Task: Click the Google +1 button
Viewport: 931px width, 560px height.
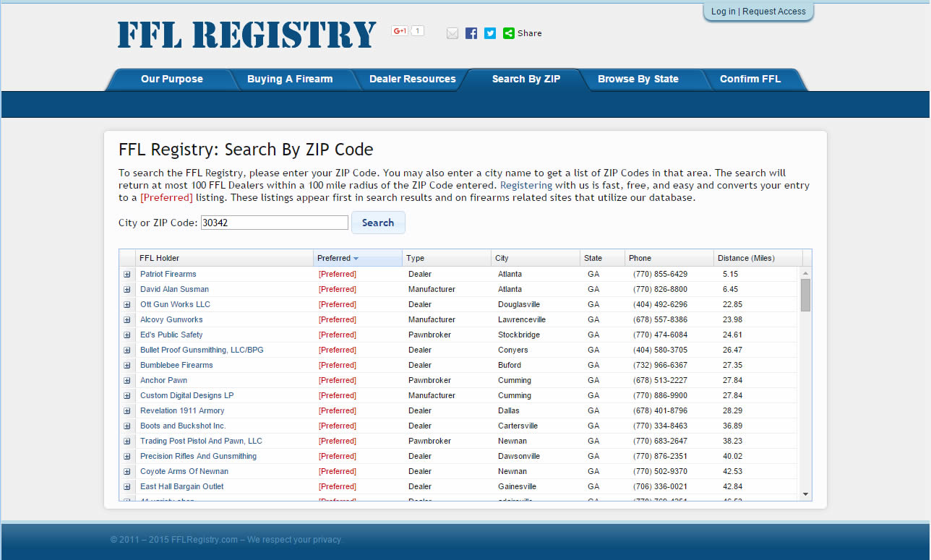Action: coord(400,31)
